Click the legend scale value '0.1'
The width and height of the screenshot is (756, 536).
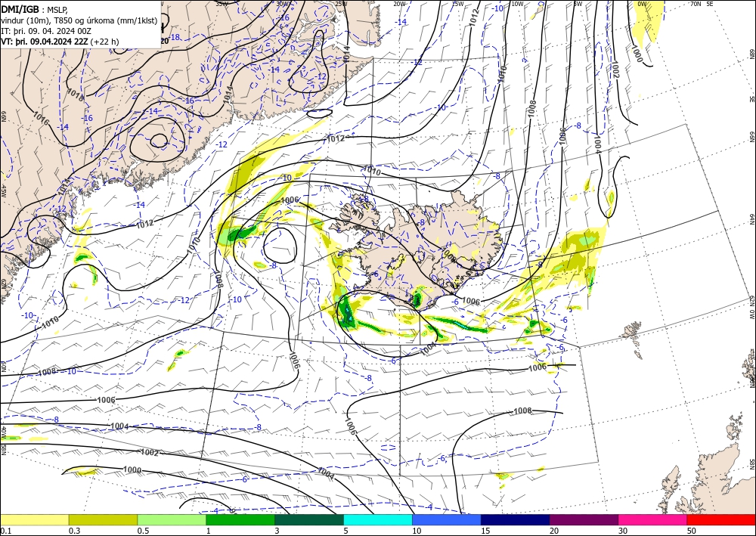(5, 531)
